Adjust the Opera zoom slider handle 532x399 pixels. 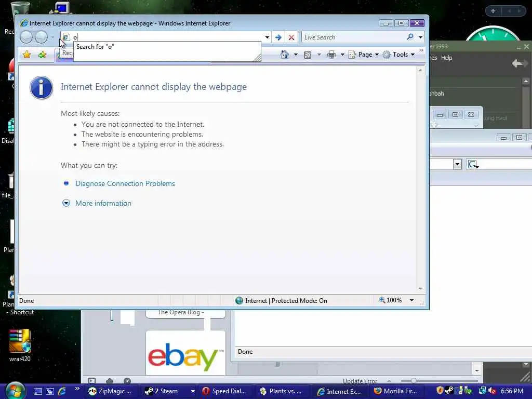[414, 381]
